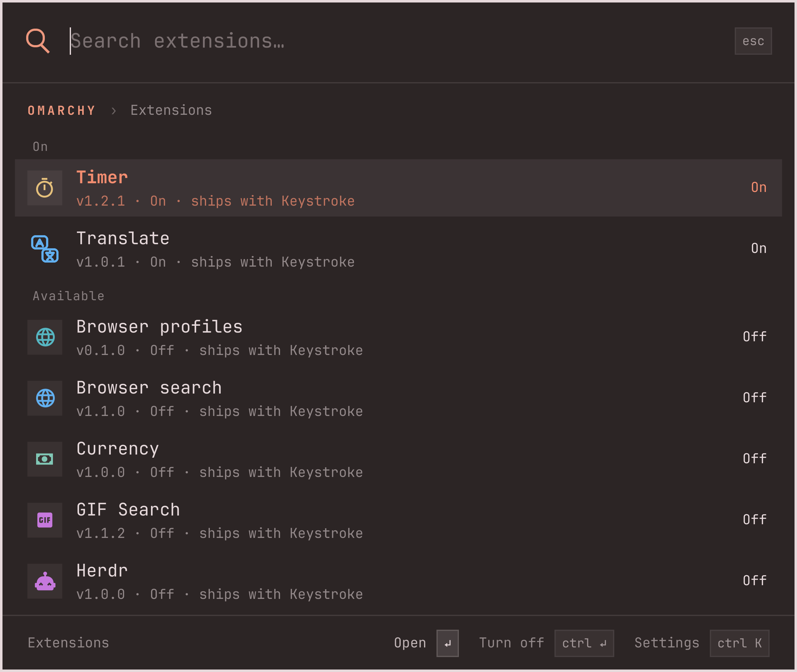Click the OMARCHY breadcrumb
This screenshot has width=797, height=672.
pyautogui.click(x=61, y=110)
